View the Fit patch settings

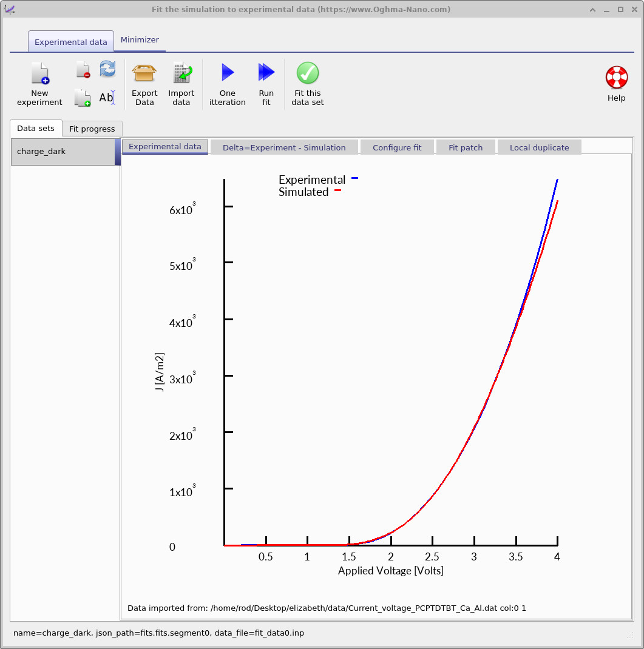click(x=466, y=147)
